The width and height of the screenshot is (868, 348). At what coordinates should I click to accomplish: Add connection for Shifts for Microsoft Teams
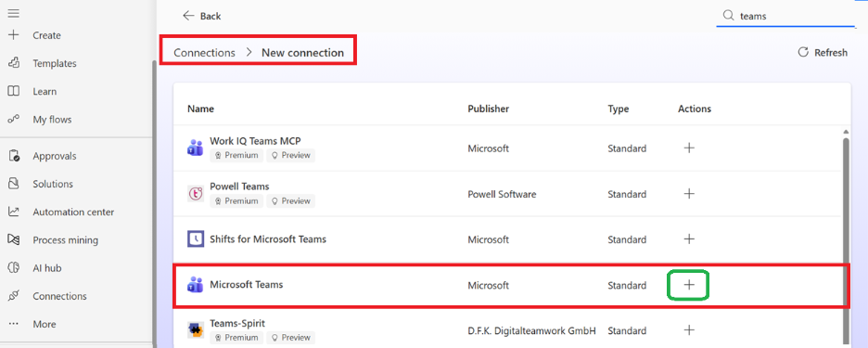click(689, 239)
